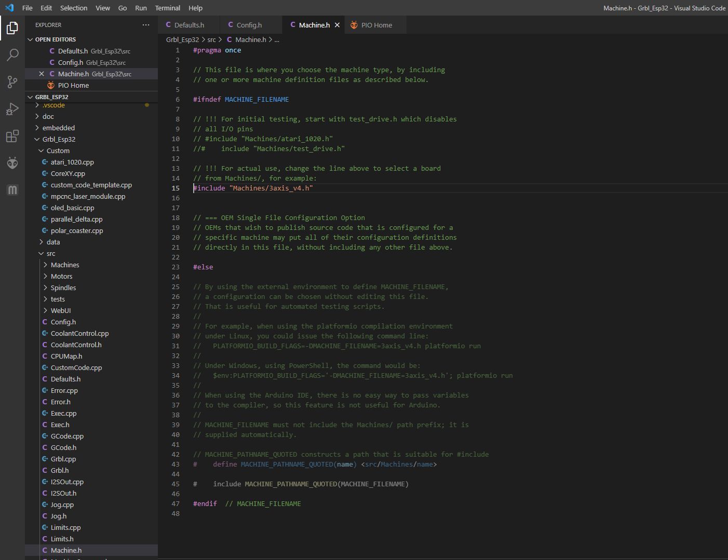728x560 pixels.
Task: Open the Go menu
Action: [x=123, y=8]
